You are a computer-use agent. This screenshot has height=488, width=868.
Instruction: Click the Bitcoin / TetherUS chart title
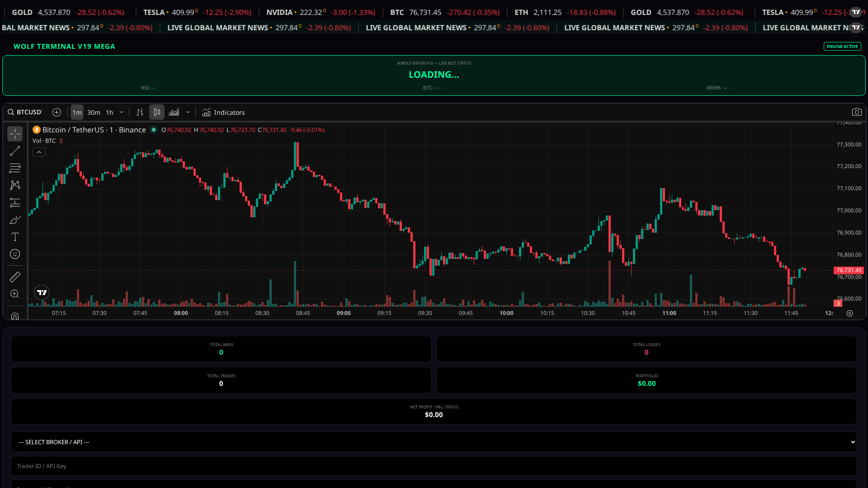pos(94,130)
